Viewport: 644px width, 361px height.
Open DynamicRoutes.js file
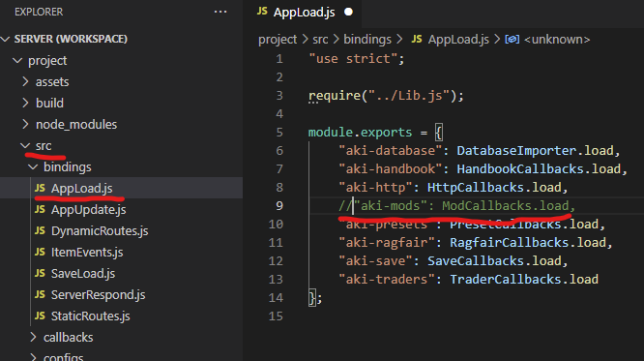coord(100,231)
